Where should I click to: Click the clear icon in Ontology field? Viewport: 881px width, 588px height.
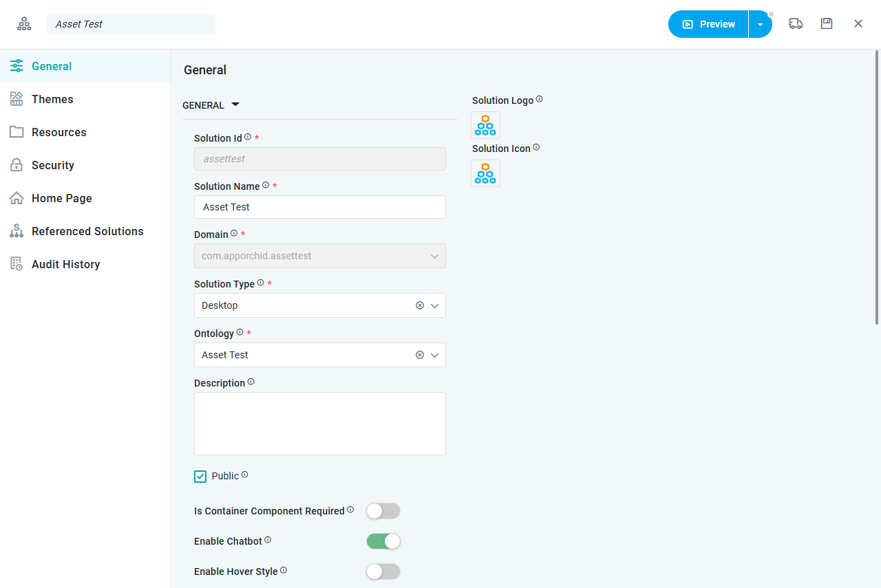pos(420,355)
